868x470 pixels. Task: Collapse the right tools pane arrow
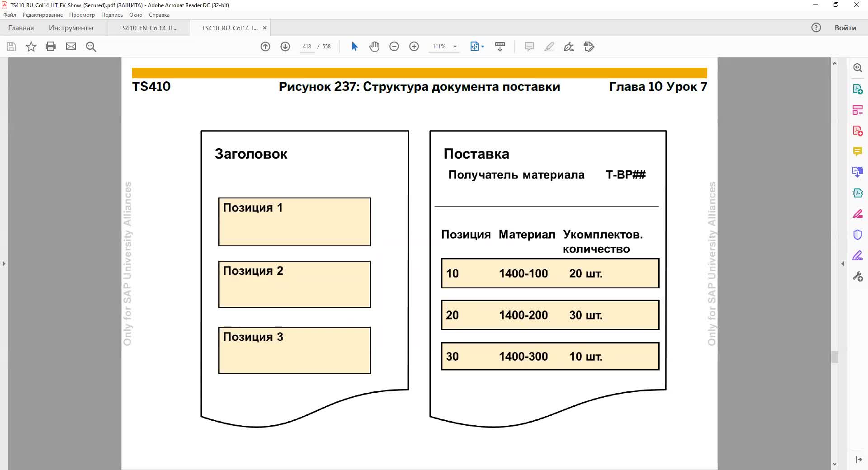[x=843, y=263]
